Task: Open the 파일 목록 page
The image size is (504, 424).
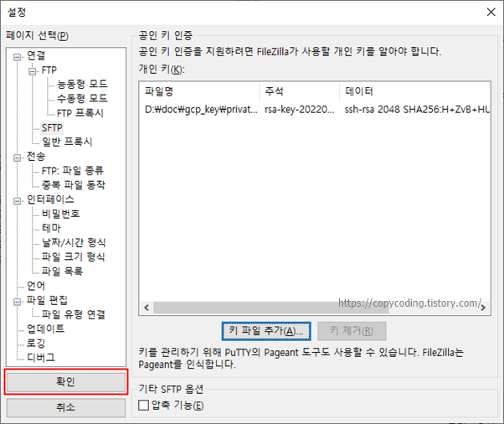Action: point(62,271)
